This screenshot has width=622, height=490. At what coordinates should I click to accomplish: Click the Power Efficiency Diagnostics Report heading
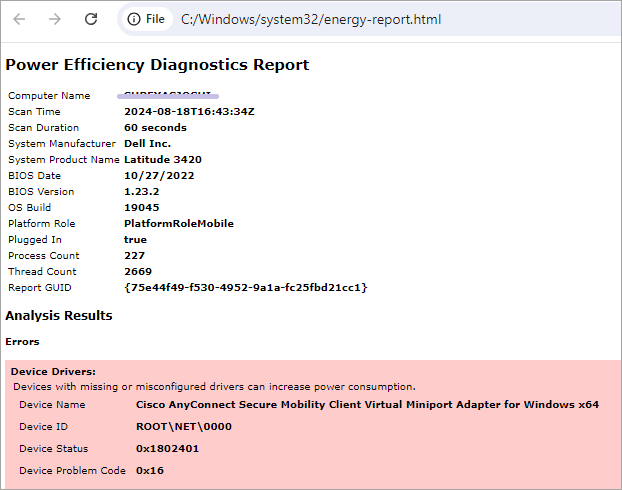[157, 65]
